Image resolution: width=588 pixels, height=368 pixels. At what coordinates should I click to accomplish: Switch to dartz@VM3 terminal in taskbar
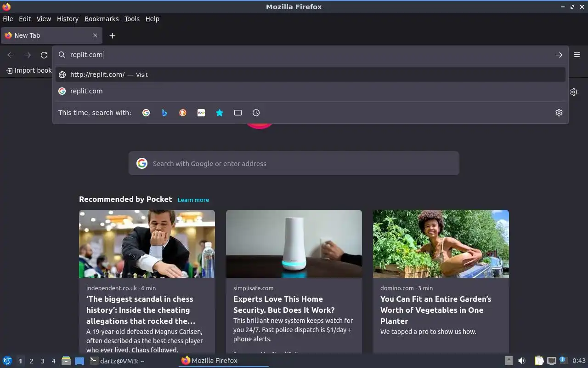coord(132,361)
